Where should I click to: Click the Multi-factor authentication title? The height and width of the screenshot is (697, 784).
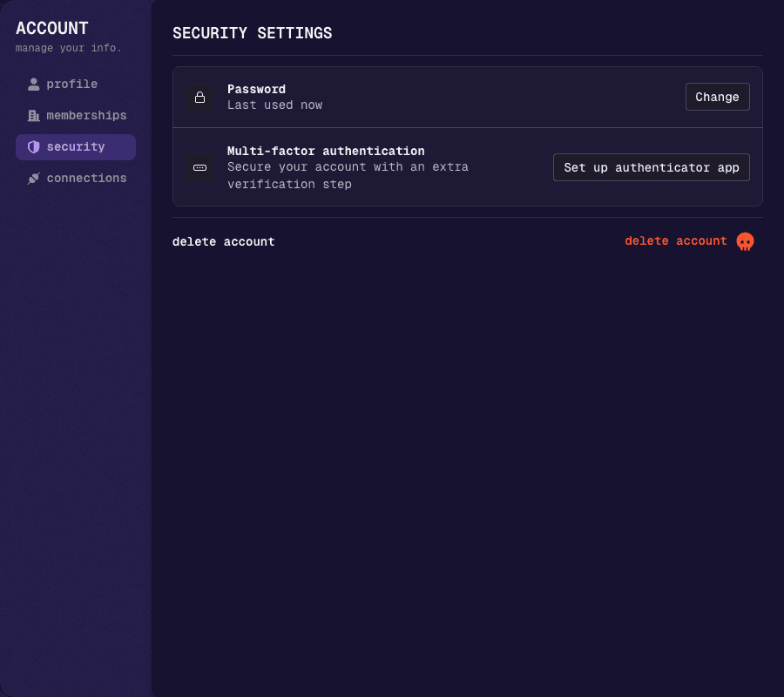pyautogui.click(x=326, y=151)
